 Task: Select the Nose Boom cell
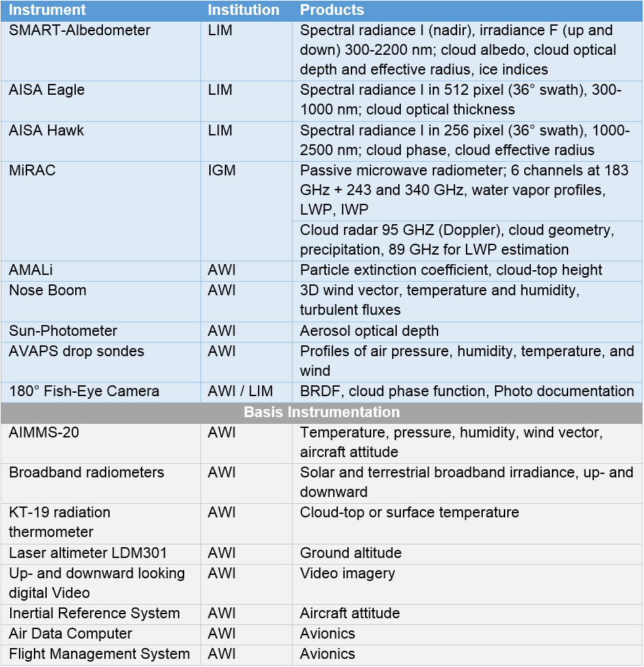(47, 291)
